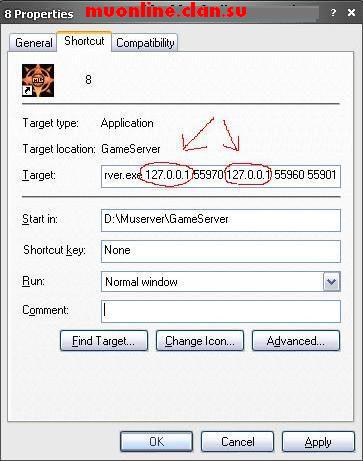This screenshot has height=461, width=363.
Task: Apply the shortcut changes
Action: (x=318, y=442)
